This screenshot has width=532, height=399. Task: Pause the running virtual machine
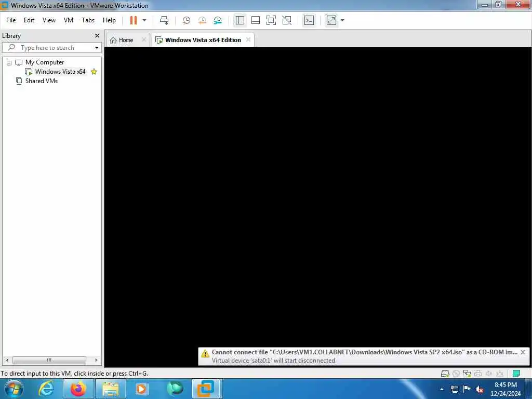click(134, 20)
